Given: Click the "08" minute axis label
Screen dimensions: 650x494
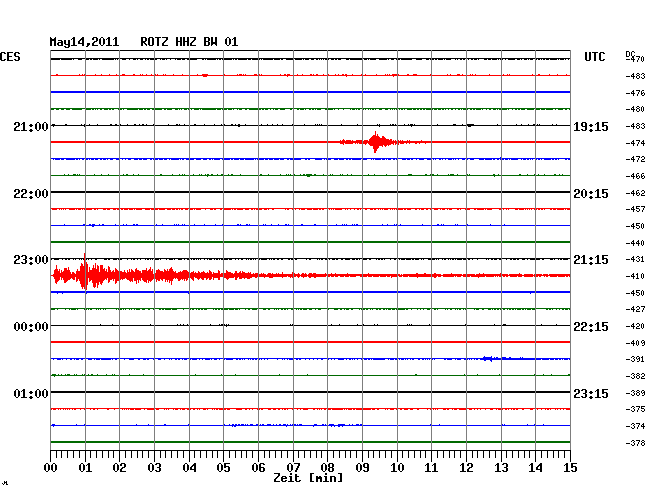Looking at the screenshot, I should (x=327, y=468).
